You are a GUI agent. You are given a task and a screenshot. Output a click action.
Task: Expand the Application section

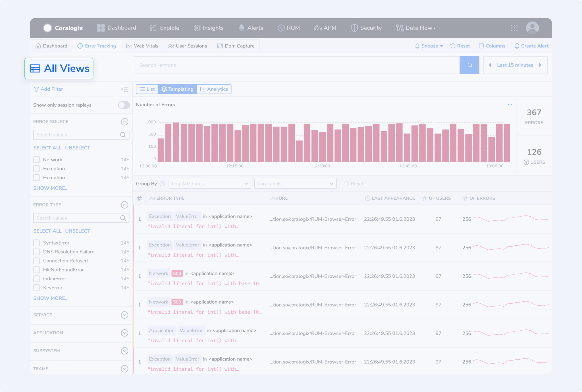pos(124,333)
